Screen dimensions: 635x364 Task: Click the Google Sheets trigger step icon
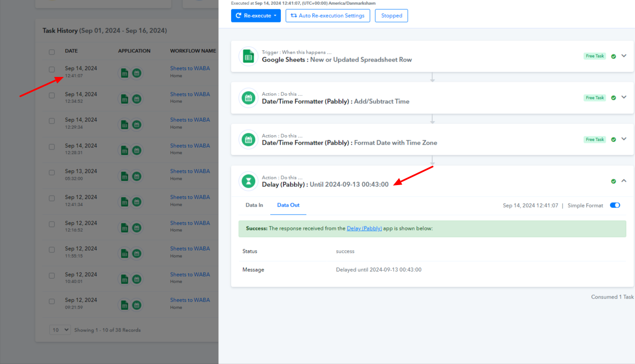[249, 56]
